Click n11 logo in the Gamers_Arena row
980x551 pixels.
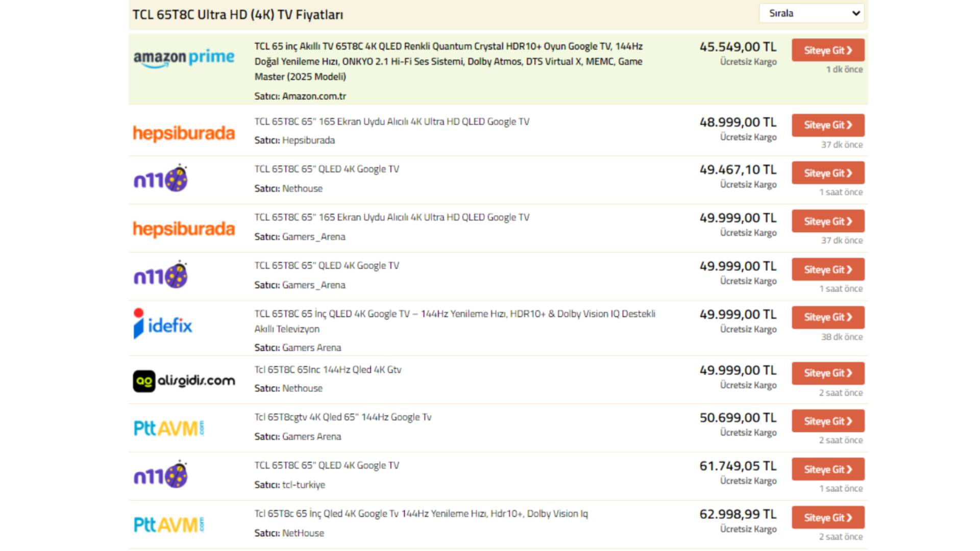(x=161, y=274)
